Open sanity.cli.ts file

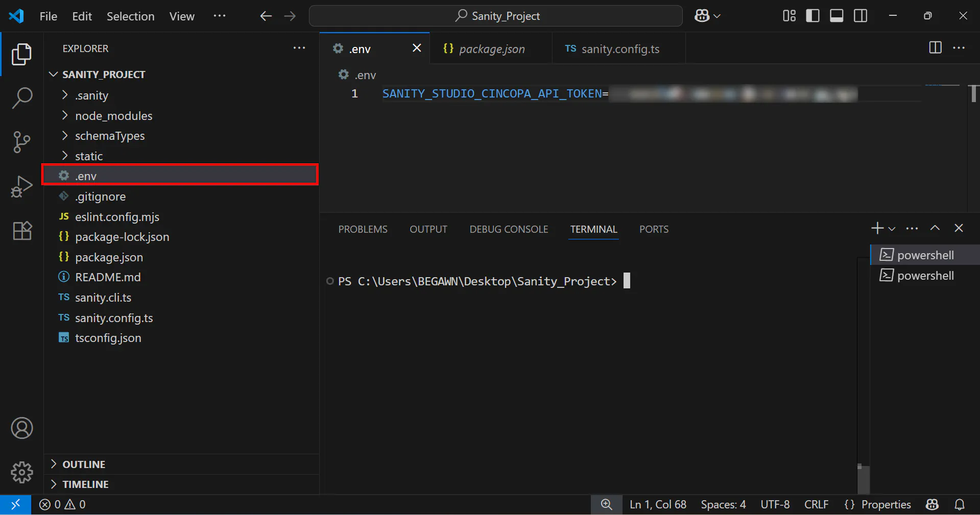[x=181, y=297]
